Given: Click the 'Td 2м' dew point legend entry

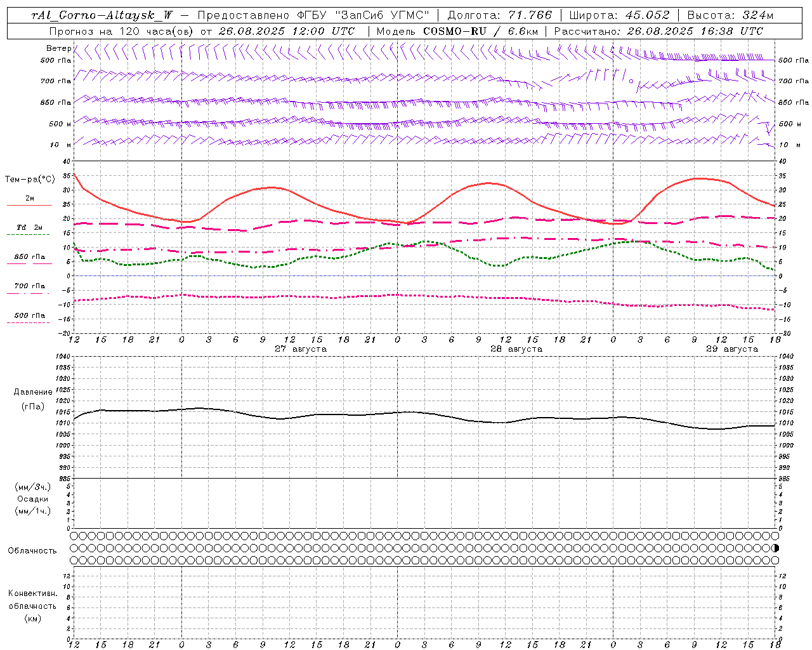Looking at the screenshot, I should tap(30, 227).
